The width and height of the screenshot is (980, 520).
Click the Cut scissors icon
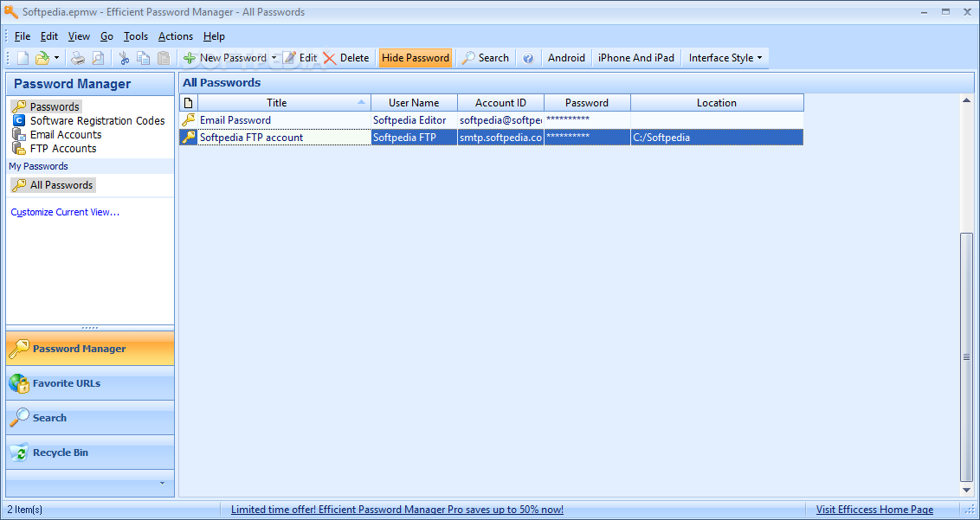[124, 58]
